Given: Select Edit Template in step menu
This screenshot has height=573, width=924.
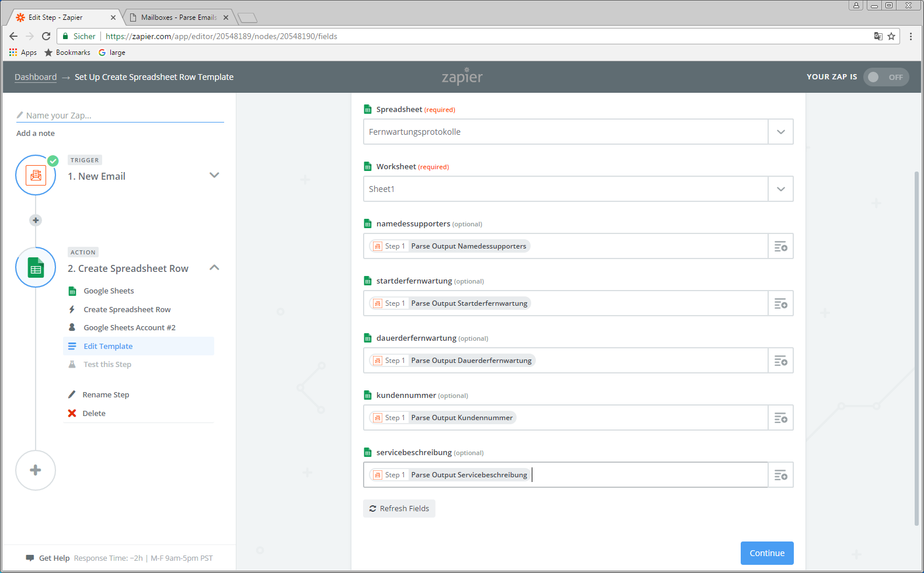Looking at the screenshot, I should pos(108,346).
